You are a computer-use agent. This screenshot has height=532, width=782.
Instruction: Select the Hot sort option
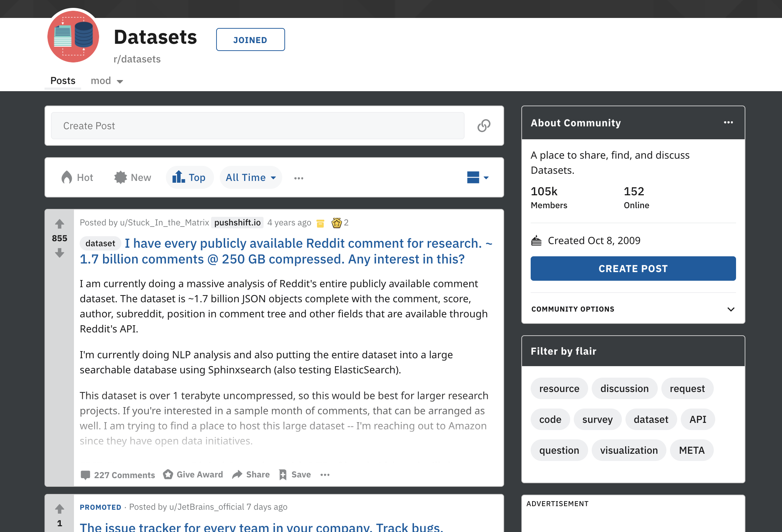coord(77,177)
